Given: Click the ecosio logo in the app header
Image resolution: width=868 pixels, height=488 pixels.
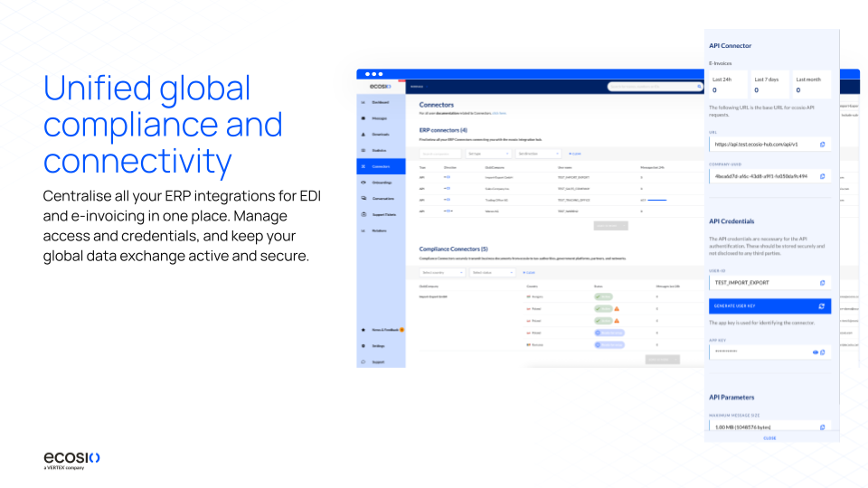Looking at the screenshot, I should pyautogui.click(x=381, y=87).
